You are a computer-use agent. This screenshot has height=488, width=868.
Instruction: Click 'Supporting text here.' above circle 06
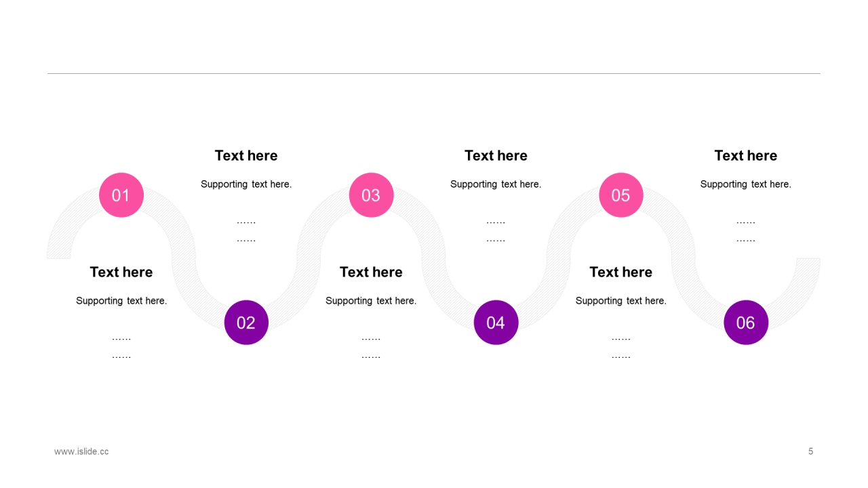pyautogui.click(x=745, y=184)
